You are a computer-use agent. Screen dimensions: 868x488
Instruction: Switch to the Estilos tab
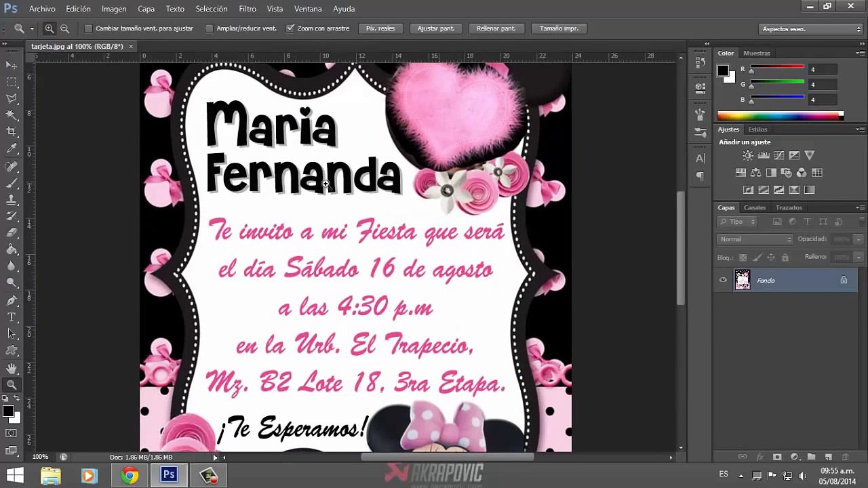[757, 129]
